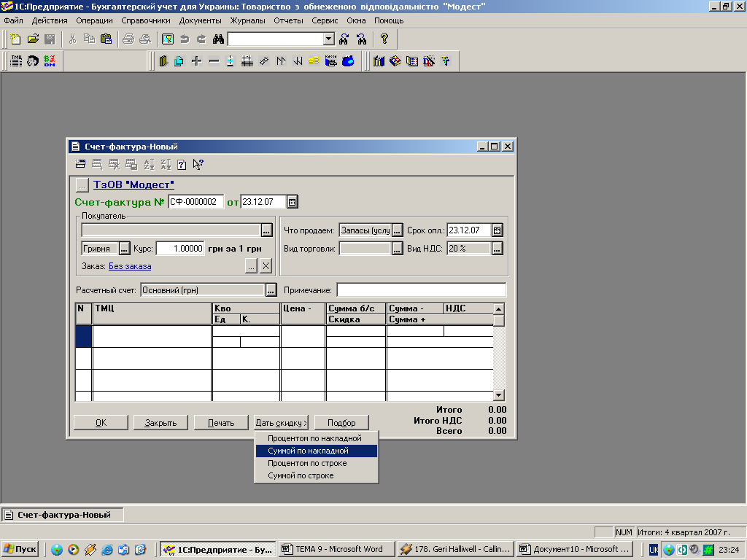
Task: Click the currency $ DM icon
Action: [50, 61]
